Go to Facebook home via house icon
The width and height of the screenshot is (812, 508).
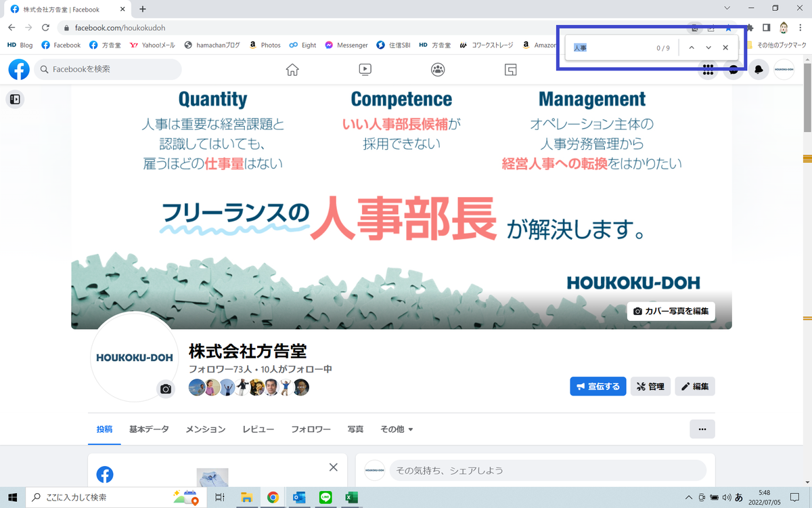[x=292, y=69]
